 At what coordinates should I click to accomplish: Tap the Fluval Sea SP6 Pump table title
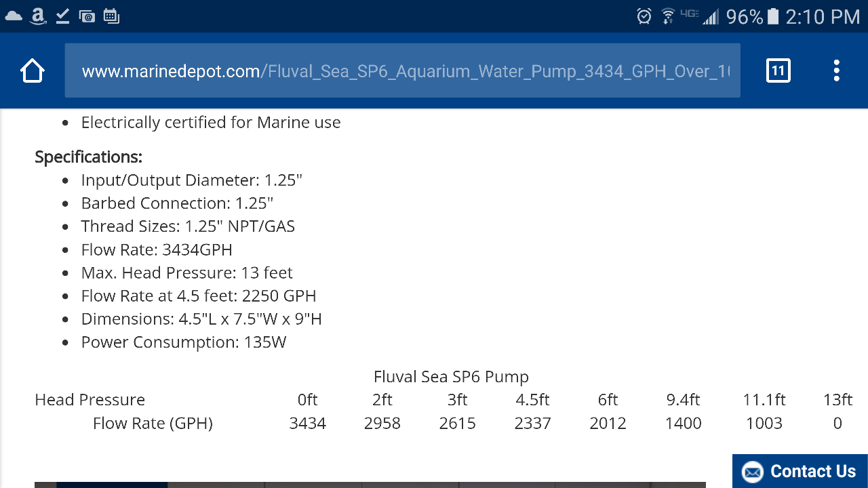(x=451, y=377)
